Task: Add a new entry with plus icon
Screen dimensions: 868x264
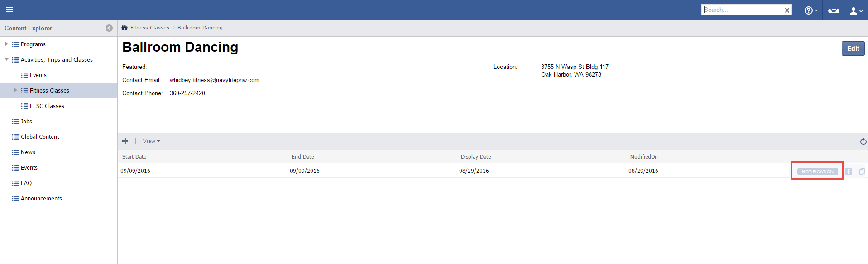Action: click(x=125, y=141)
